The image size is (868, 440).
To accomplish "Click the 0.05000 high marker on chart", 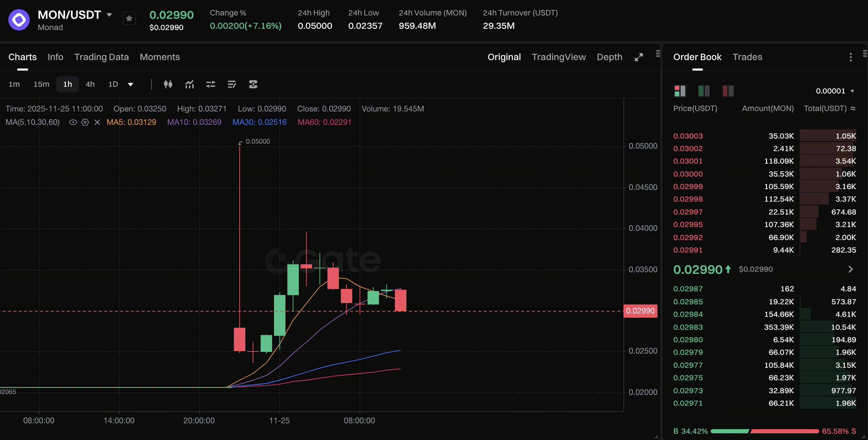I will pos(257,142).
